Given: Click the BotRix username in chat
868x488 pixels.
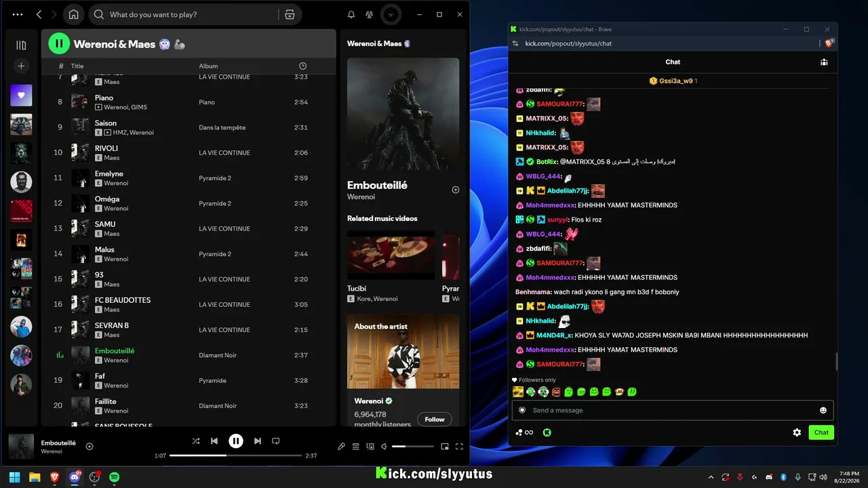Looking at the screenshot, I should 546,162.
